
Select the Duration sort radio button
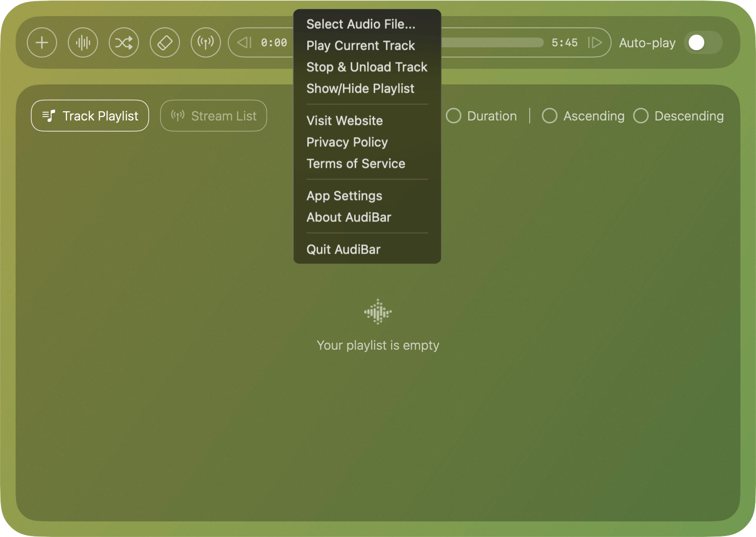pyautogui.click(x=454, y=116)
